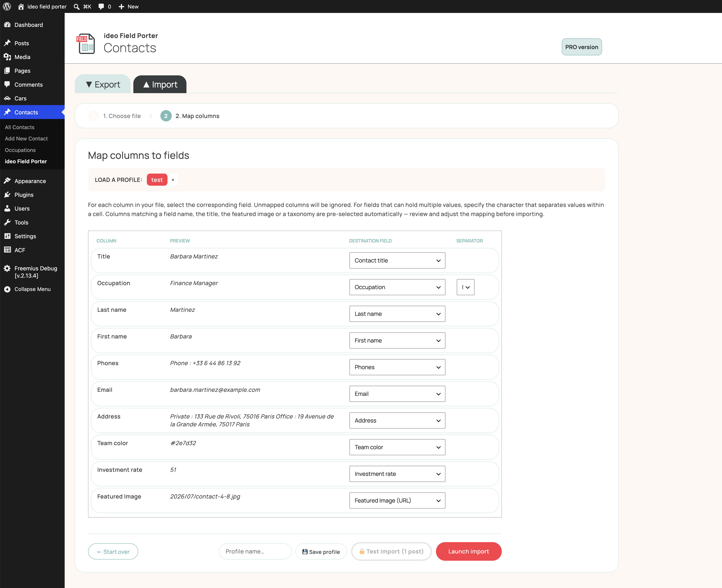722x588 pixels.
Task: Open the Email destination dropdown
Action: coord(397,394)
